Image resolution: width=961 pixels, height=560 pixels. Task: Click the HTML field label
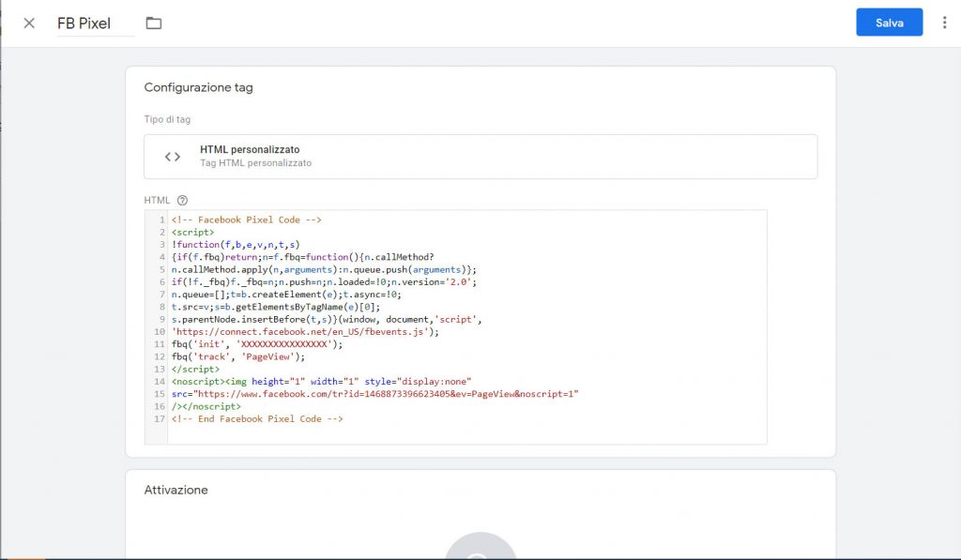pyautogui.click(x=157, y=201)
